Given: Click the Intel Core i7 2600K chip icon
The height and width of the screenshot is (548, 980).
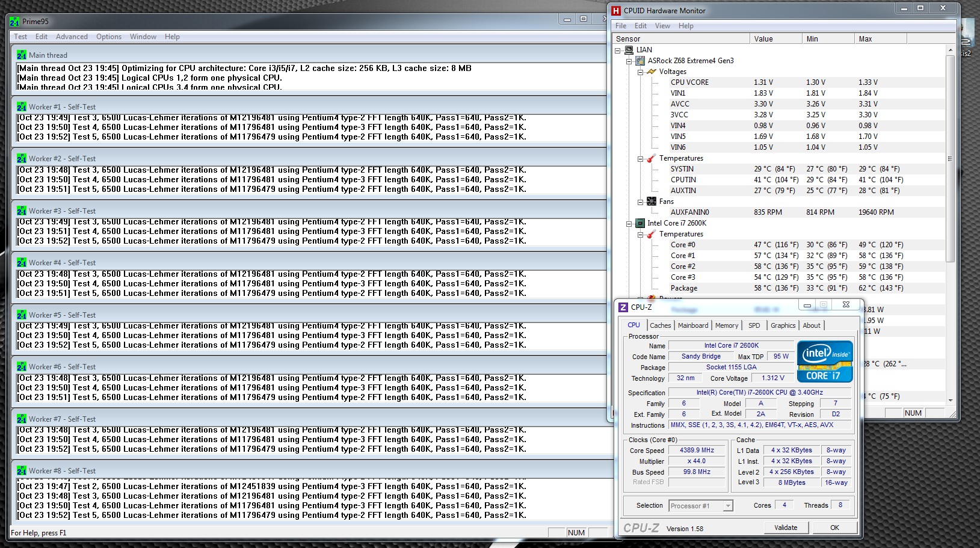Looking at the screenshot, I should [x=640, y=223].
